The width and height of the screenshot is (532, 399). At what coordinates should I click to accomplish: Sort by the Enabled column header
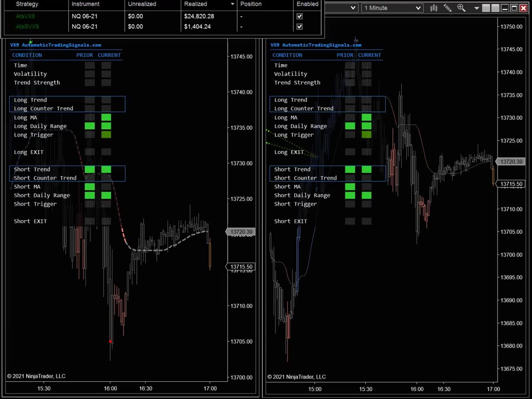(x=308, y=4)
